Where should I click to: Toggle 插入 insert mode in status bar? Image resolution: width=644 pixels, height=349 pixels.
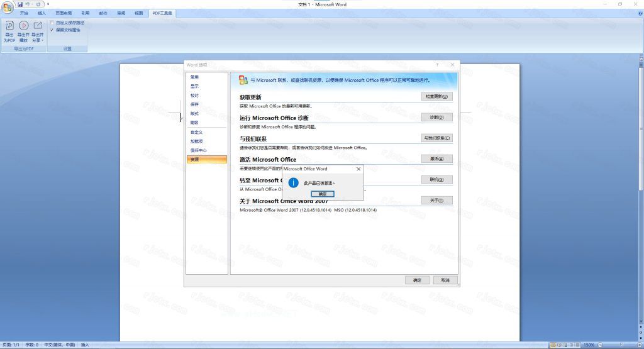pos(85,345)
